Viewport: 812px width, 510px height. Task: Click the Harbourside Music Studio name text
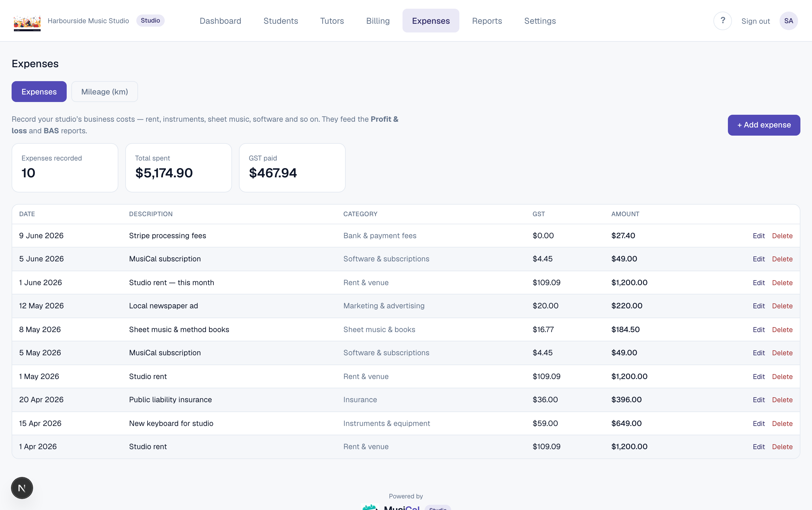(x=88, y=21)
